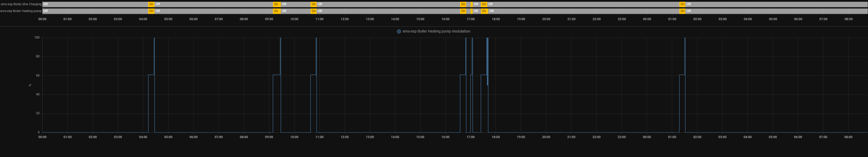Image resolution: width=868 pixels, height=157 pixels.
Task: Click the 22:00 label on the top time axis
Action: point(596,19)
